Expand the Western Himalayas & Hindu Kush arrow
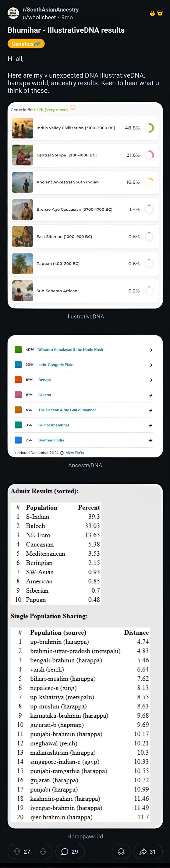Image resolution: width=170 pixels, height=868 pixels. click(150, 350)
